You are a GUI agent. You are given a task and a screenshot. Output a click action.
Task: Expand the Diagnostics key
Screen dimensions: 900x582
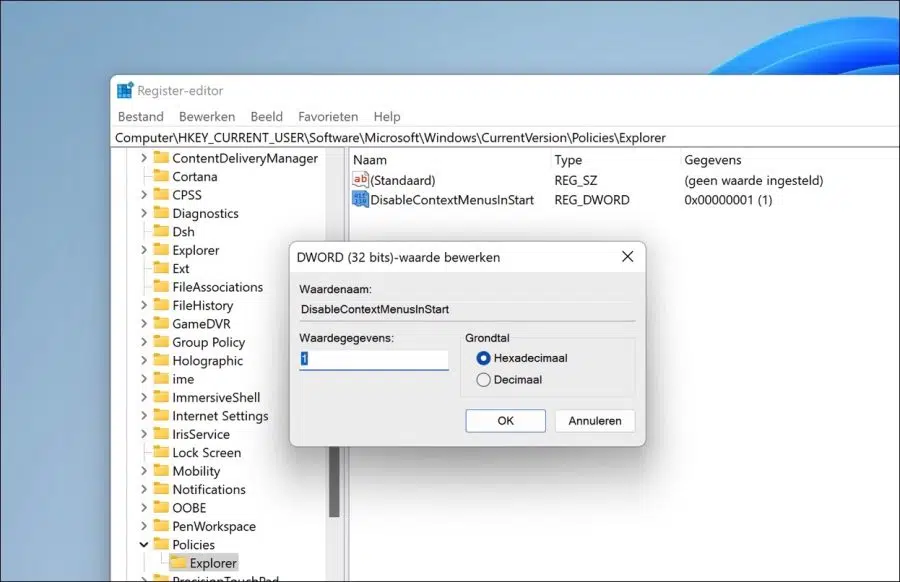[x=143, y=213]
